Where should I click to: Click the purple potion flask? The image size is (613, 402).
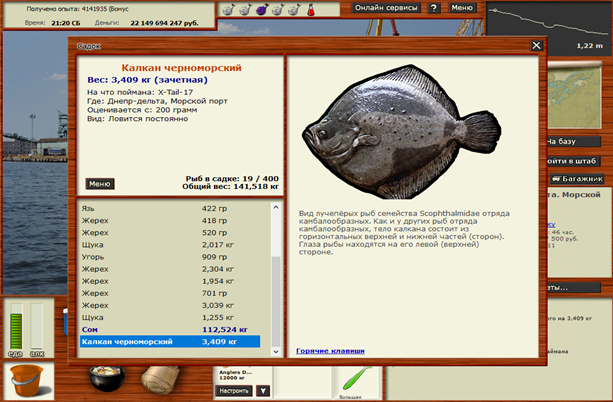click(262, 9)
